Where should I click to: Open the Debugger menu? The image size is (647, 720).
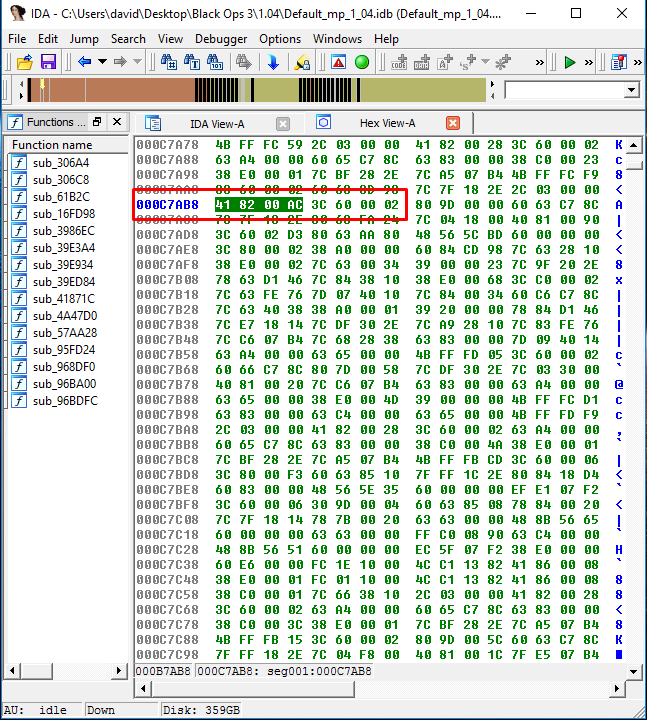tap(221, 39)
